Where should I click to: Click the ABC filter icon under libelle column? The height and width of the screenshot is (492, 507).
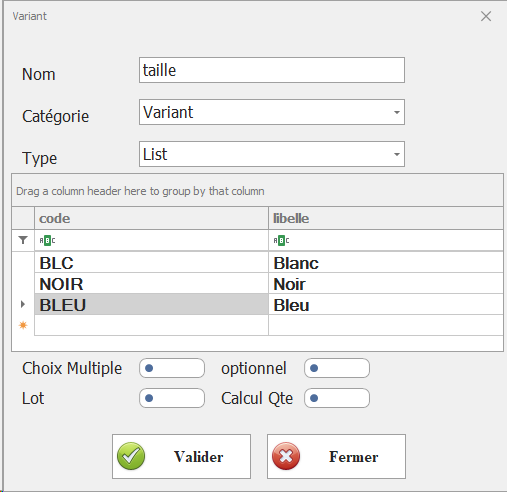(x=281, y=240)
